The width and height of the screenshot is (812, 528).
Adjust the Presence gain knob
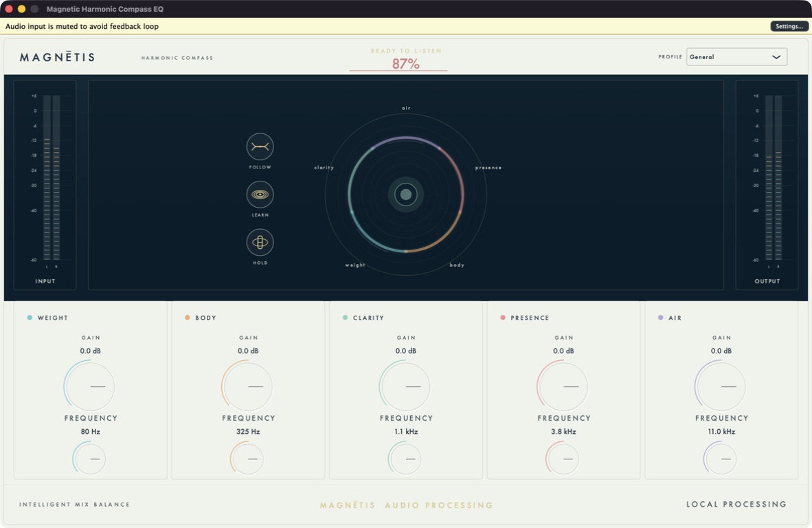tap(563, 386)
